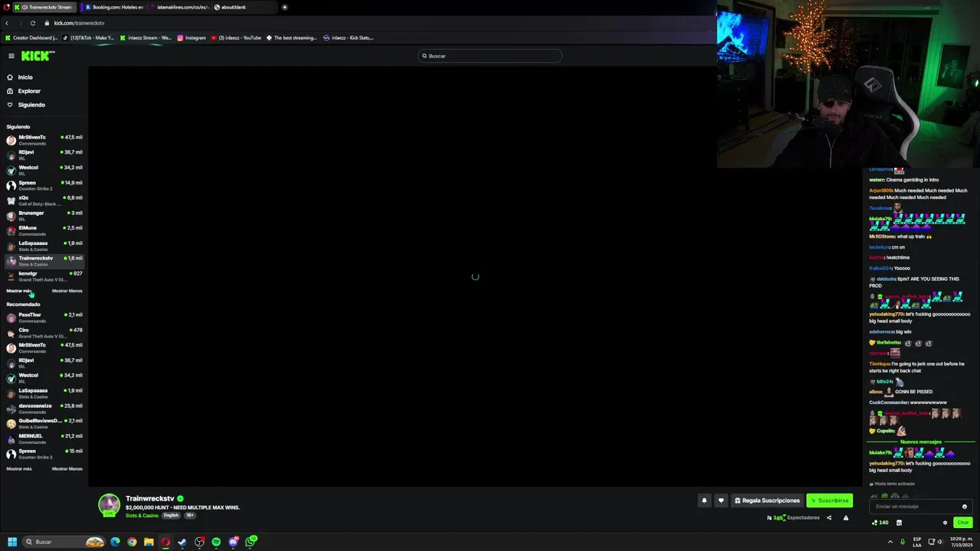Screen dimensions: 980x551
Task: Click the volume icon in system tray
Action: pyautogui.click(x=942, y=542)
